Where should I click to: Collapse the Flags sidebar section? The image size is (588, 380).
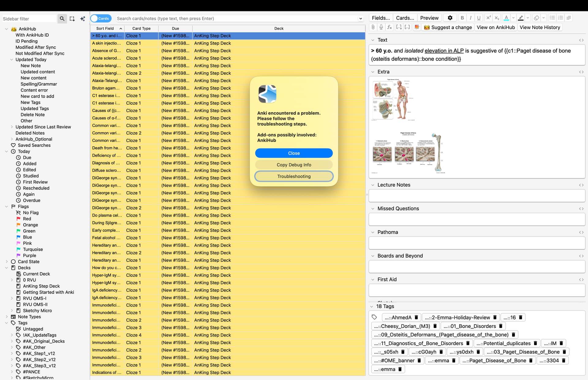(x=6, y=207)
